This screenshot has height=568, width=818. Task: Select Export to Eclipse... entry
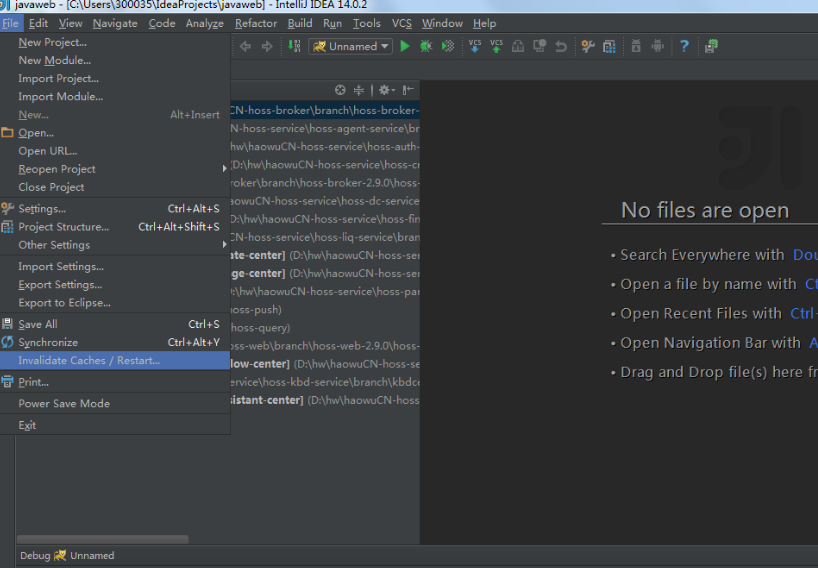click(115, 303)
